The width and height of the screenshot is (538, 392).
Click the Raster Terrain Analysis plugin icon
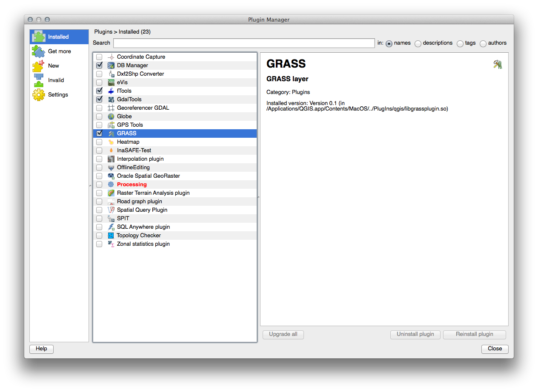tap(111, 193)
